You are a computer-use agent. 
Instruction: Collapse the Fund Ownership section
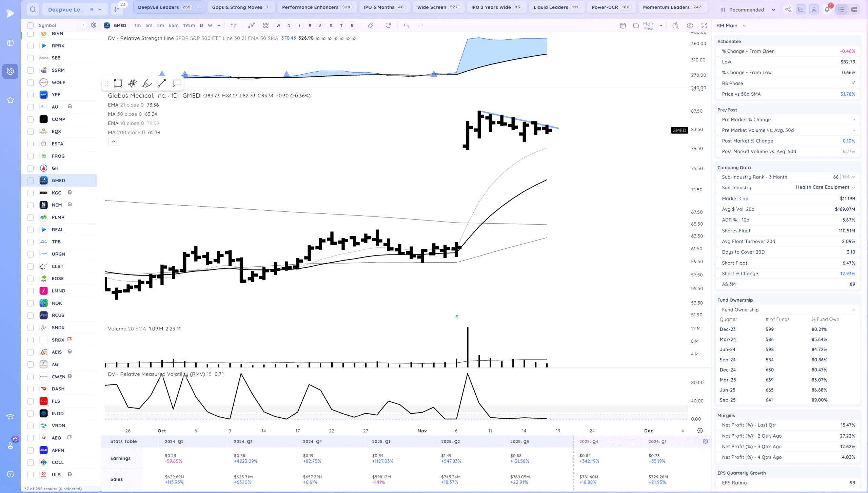[853, 310]
